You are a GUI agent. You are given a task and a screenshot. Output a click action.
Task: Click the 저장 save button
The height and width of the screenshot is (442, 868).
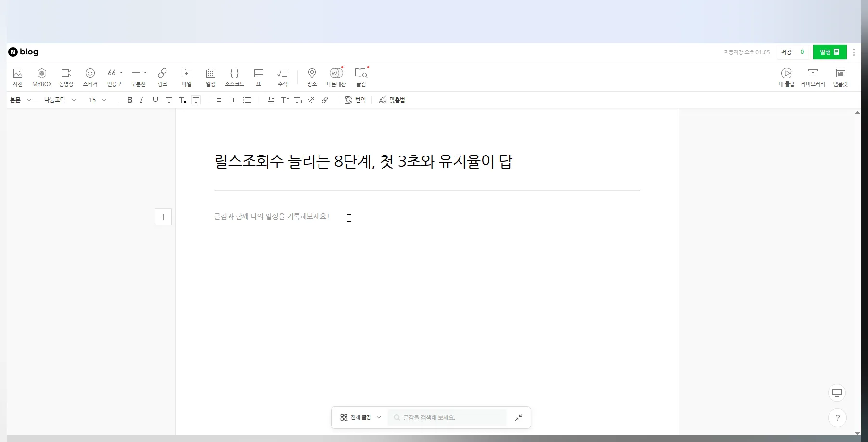tap(786, 52)
